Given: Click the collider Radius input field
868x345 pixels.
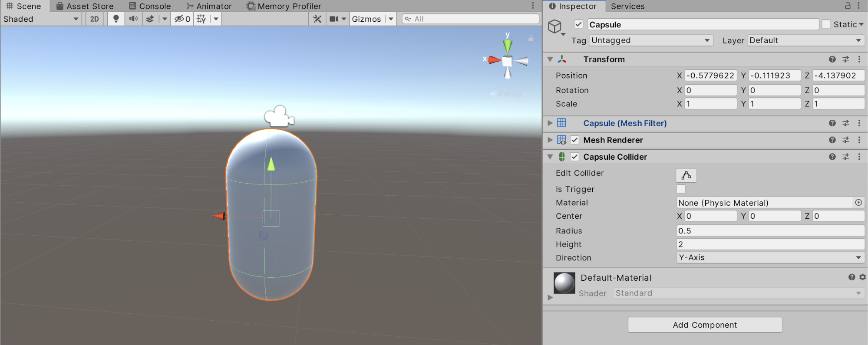Looking at the screenshot, I should tap(770, 231).
